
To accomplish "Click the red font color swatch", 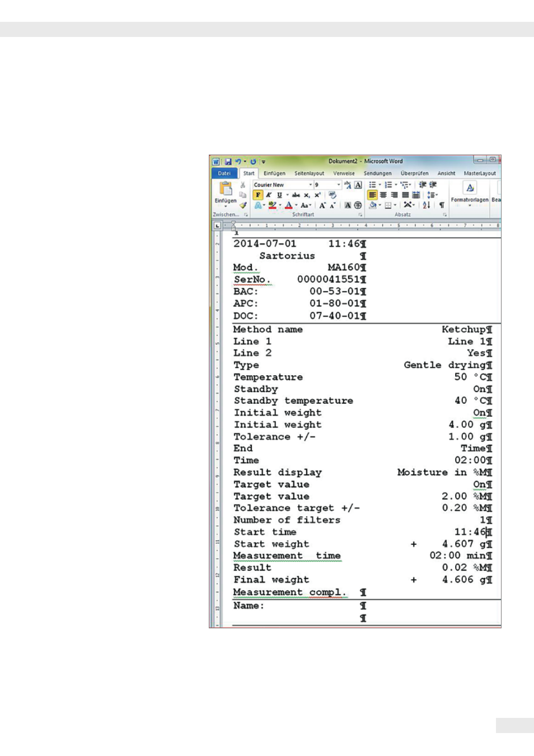I will pyautogui.click(x=288, y=206).
